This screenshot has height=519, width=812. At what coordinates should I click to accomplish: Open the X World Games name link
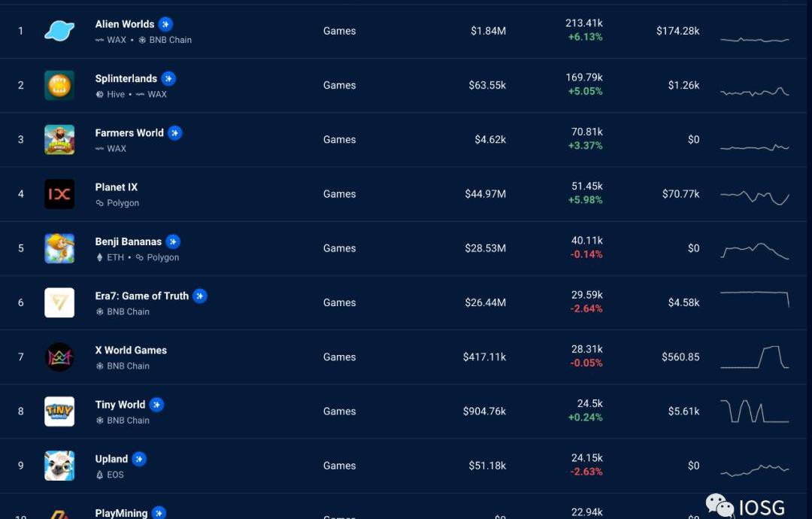click(x=131, y=350)
